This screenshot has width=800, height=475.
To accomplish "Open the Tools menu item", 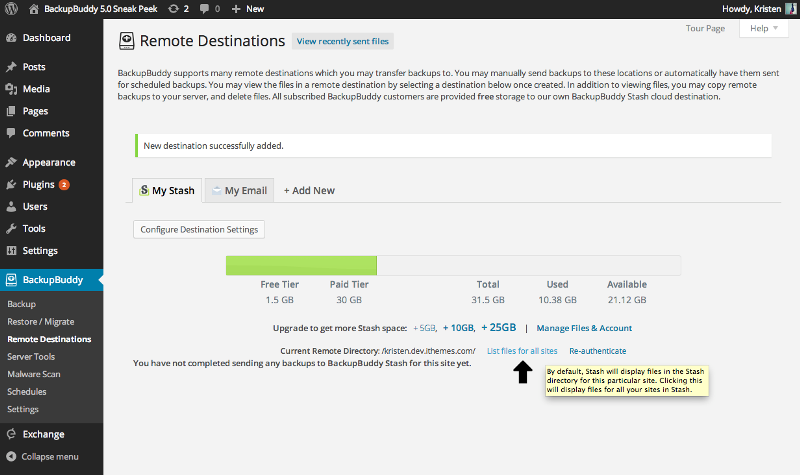I will [x=34, y=229].
